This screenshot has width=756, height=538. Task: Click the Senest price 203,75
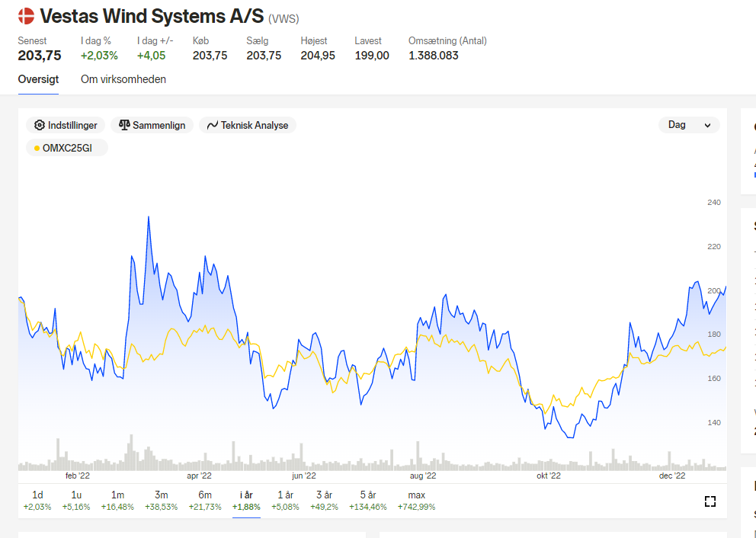[x=40, y=56]
